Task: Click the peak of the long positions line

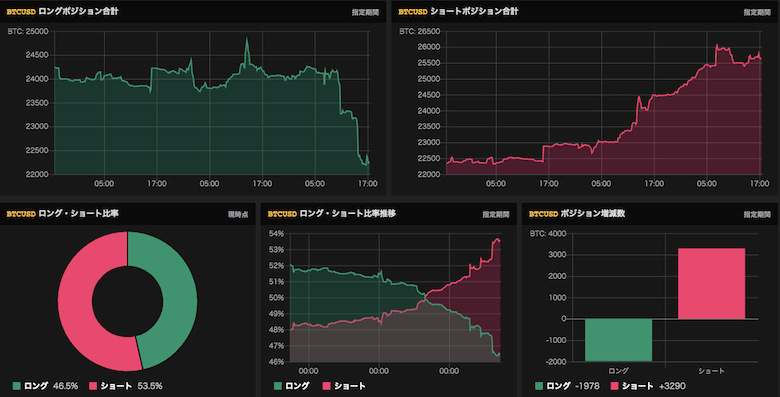Action: [247, 39]
